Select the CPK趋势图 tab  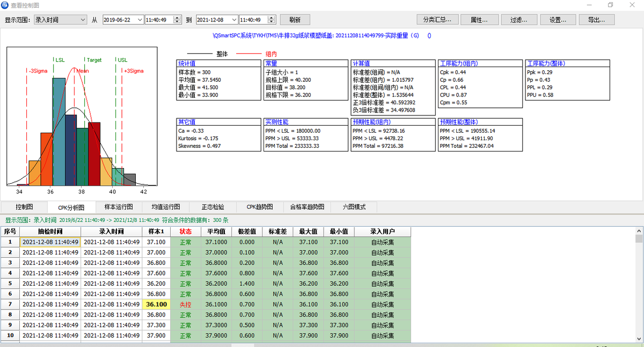point(260,207)
